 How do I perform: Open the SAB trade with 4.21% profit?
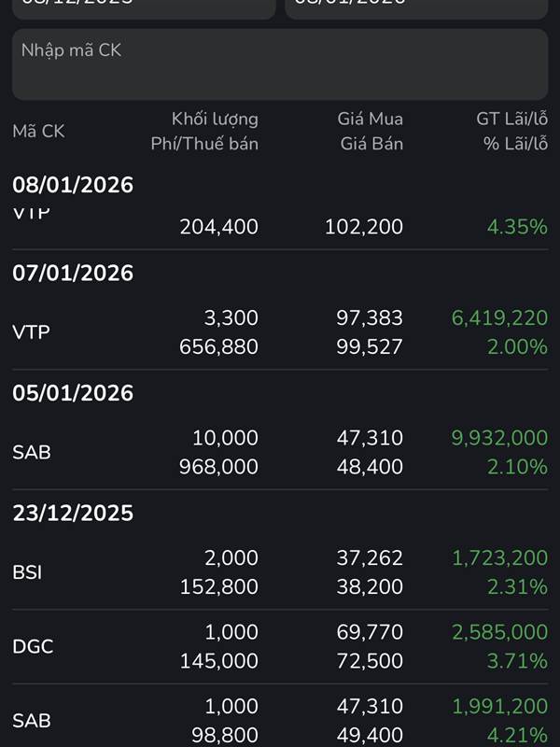coord(280,720)
